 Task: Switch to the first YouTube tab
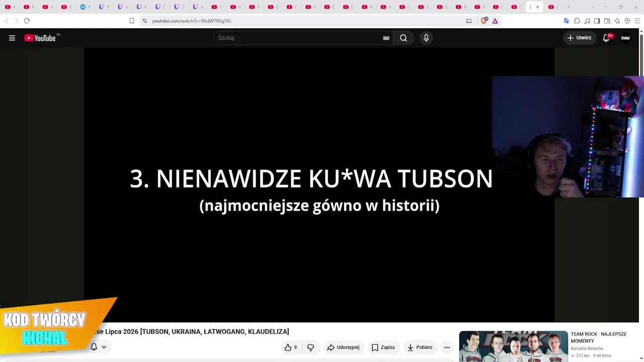coord(10,7)
